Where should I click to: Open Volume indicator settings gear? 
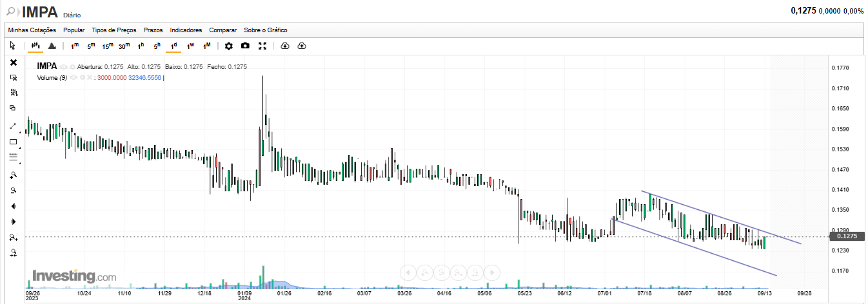[x=82, y=78]
